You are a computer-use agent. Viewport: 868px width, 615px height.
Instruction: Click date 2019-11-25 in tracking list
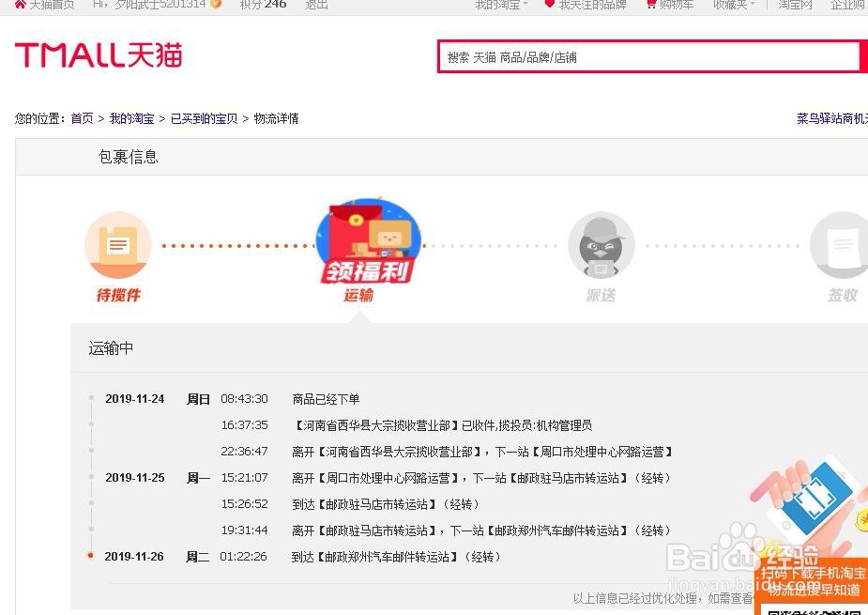[135, 478]
